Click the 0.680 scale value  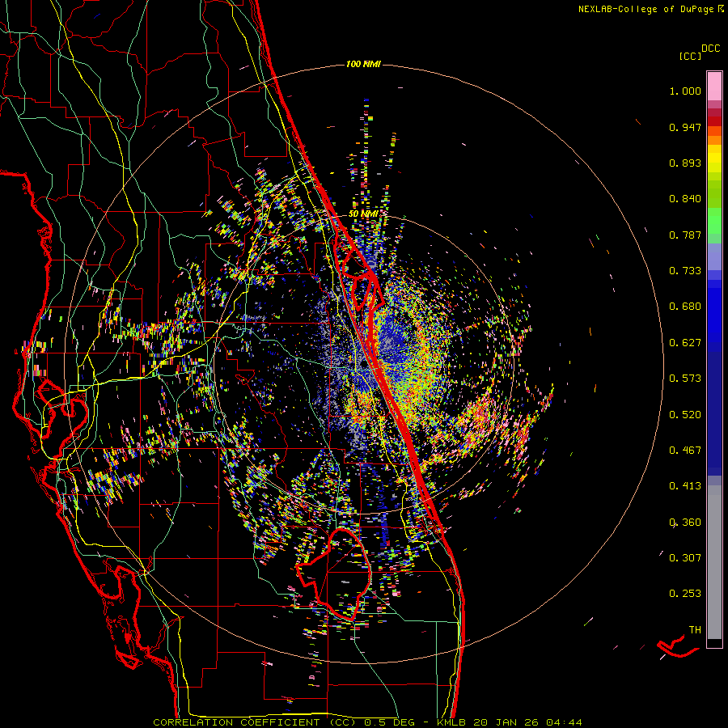[x=685, y=307]
